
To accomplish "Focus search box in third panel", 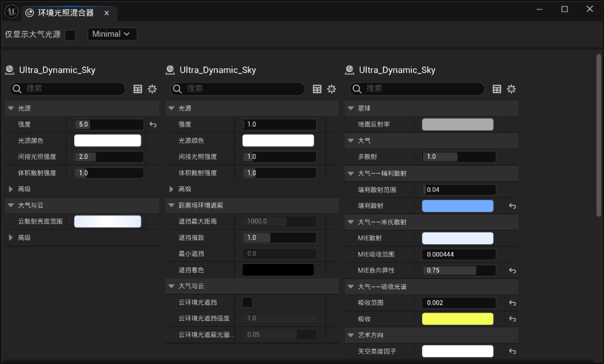I will pyautogui.click(x=417, y=89).
